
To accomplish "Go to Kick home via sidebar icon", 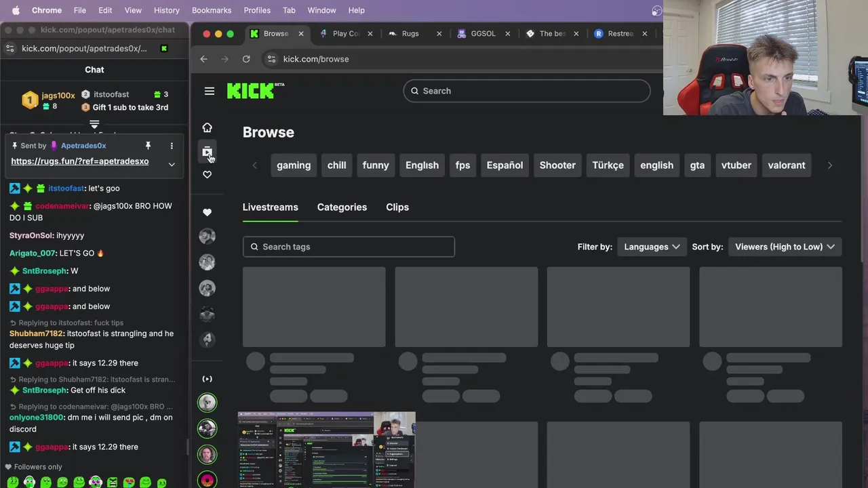I will click(207, 127).
